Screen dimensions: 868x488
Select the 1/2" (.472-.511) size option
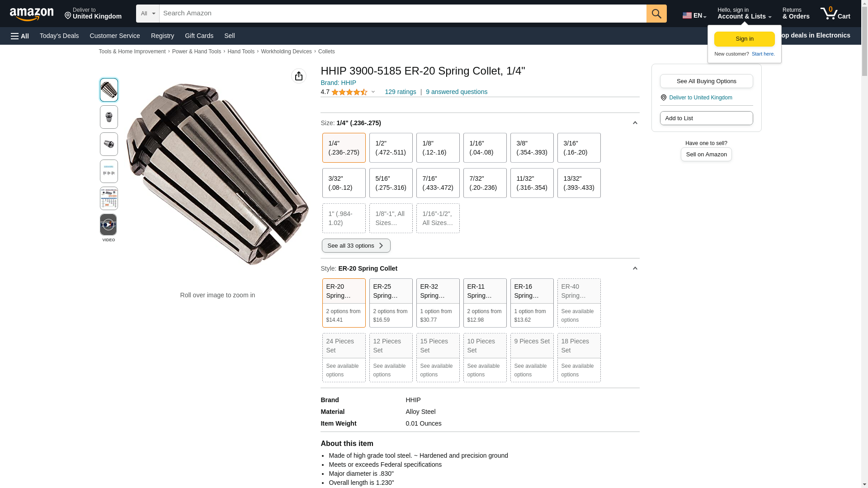pyautogui.click(x=391, y=148)
